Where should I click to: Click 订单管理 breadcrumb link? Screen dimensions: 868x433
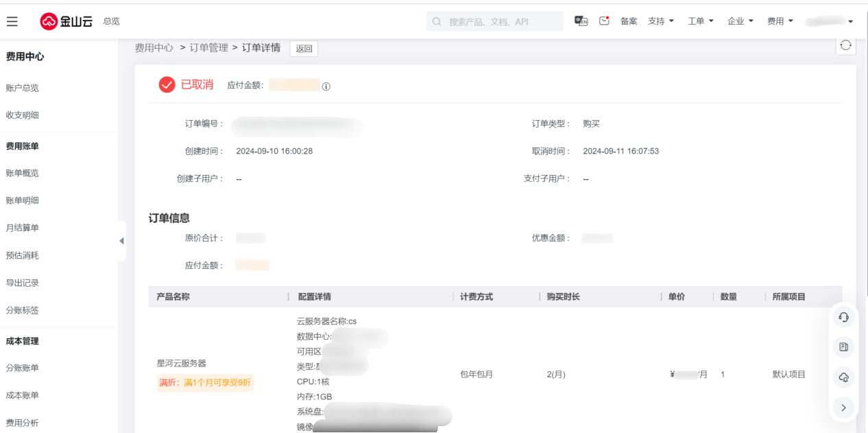(209, 48)
